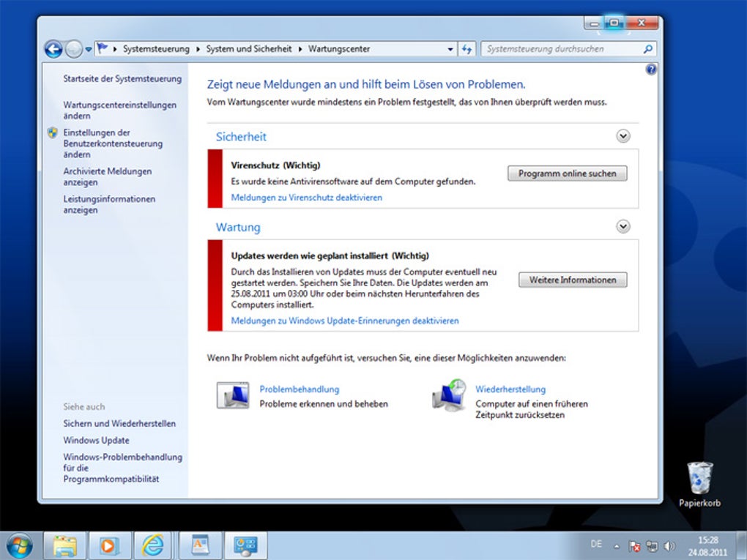Viewport: 747px width, 560px height.
Task: Open help with the question mark icon
Action: 651,70
